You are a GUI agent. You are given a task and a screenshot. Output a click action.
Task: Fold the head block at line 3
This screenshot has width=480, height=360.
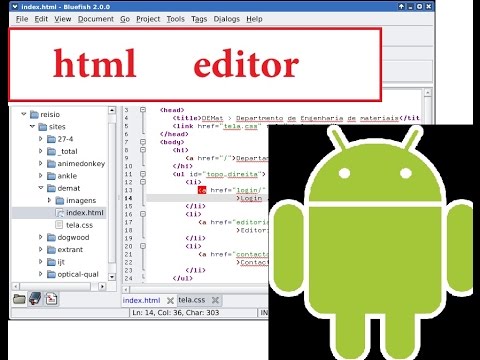pos(143,110)
